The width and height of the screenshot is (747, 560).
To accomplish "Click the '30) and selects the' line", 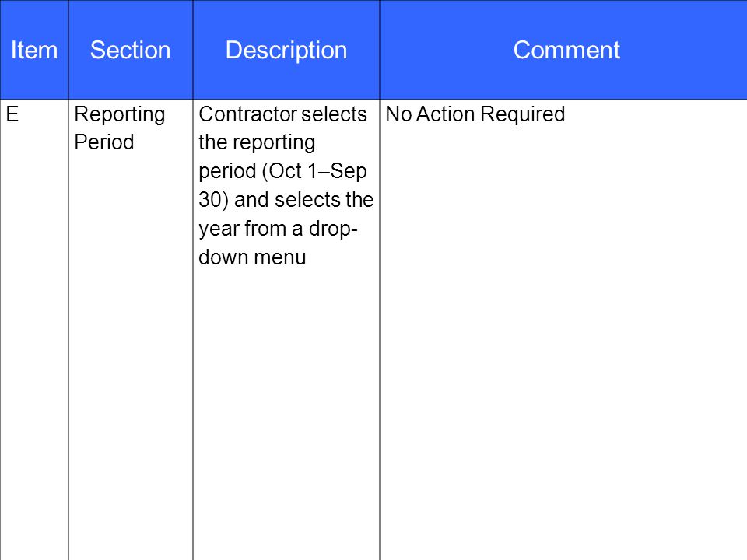I will click(x=286, y=200).
